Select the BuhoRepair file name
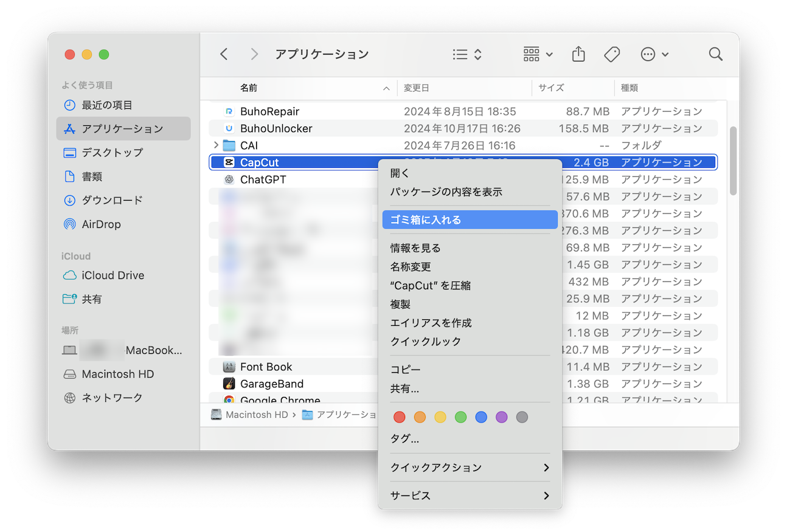The image size is (787, 532). click(269, 111)
